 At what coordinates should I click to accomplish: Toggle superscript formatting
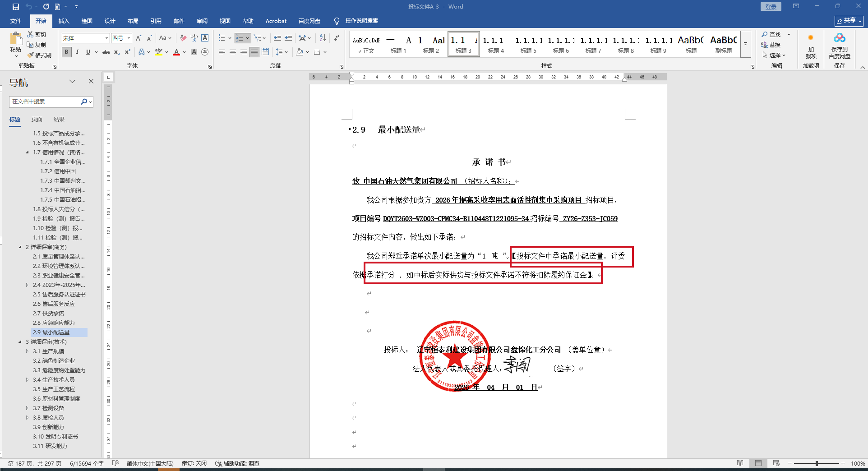pyautogui.click(x=128, y=52)
